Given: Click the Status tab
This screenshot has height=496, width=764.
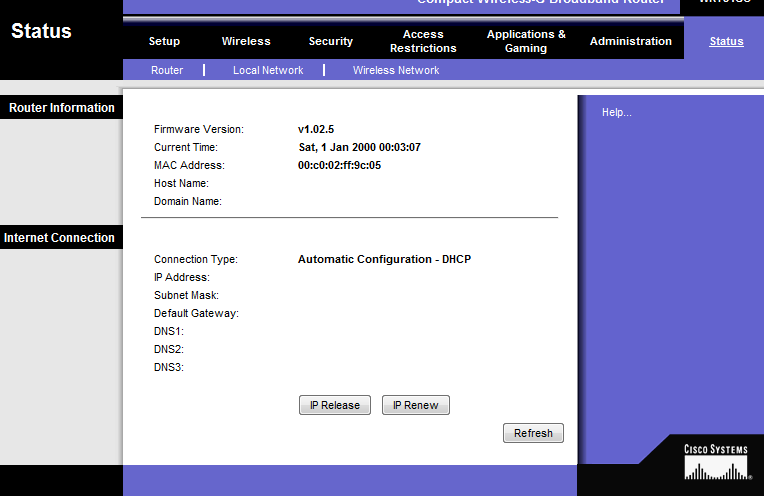Looking at the screenshot, I should click(x=726, y=41).
